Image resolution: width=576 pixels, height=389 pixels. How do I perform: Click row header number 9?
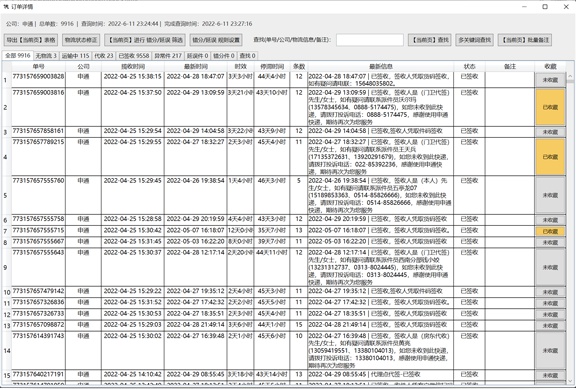(x=6, y=267)
